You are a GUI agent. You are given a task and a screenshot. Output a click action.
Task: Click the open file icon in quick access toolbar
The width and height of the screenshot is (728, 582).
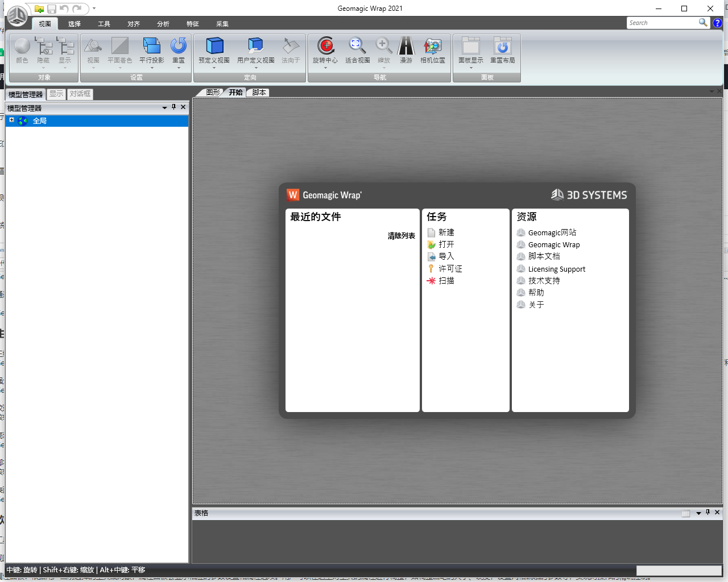click(39, 9)
